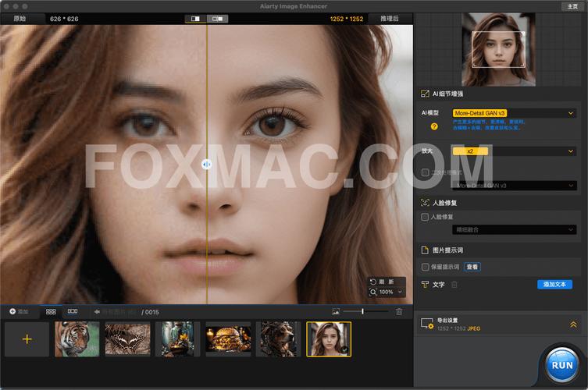The width and height of the screenshot is (588, 390).
Task: Select the tiger thumbnail
Action: point(77,339)
